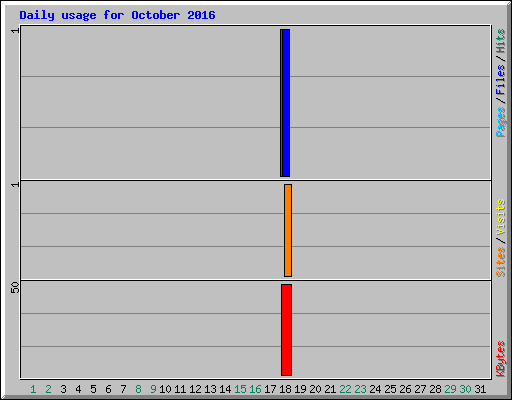Click day label 1 on the x-axis
The height and width of the screenshot is (400, 512).
[33, 389]
